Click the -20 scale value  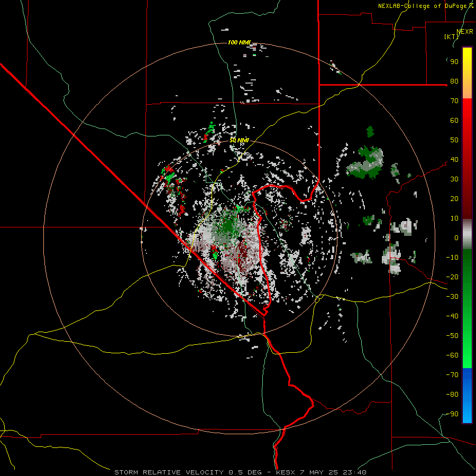(x=452, y=277)
